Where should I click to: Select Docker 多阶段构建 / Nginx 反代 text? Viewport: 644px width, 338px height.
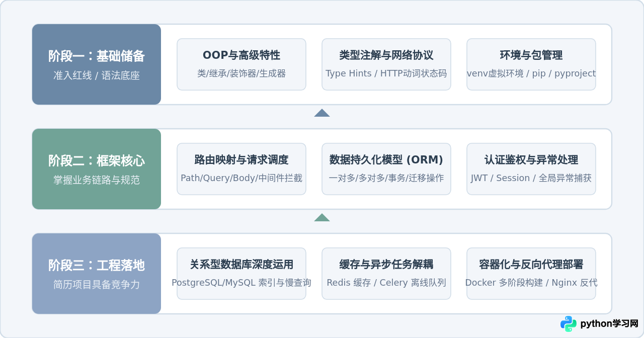(x=531, y=283)
